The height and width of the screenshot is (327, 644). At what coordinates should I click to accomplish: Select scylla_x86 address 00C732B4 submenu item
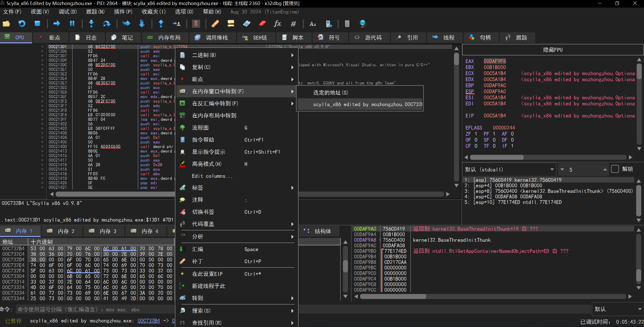[360, 104]
